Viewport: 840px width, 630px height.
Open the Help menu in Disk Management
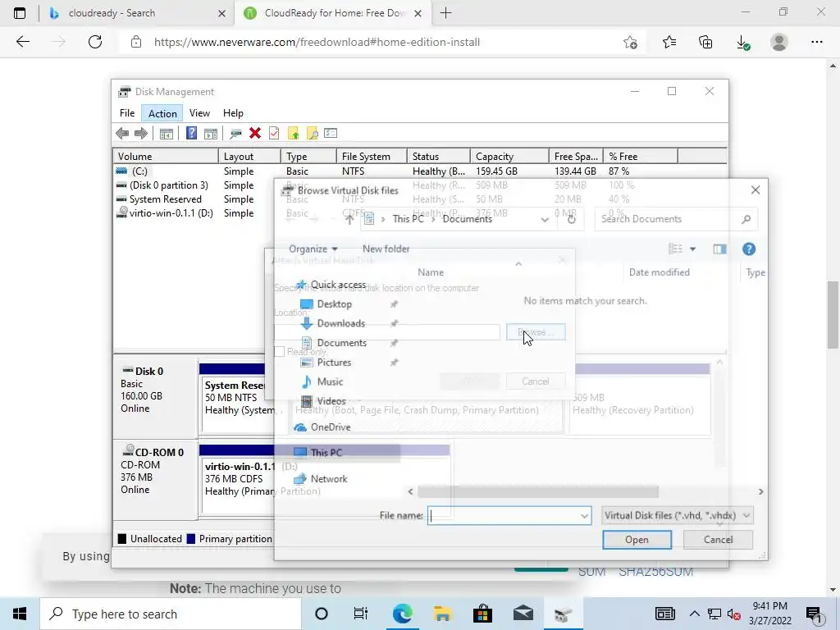233,113
